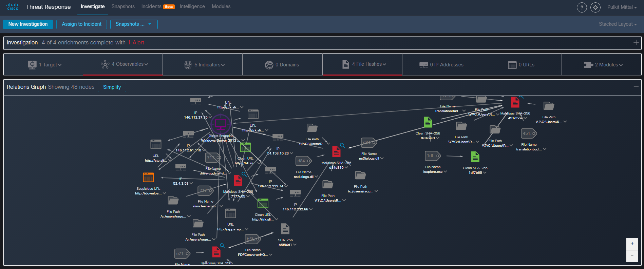Viewport: 644px width, 269px height.
Task: Click the IP 146.112.232.66 node icon
Action: click(x=295, y=193)
